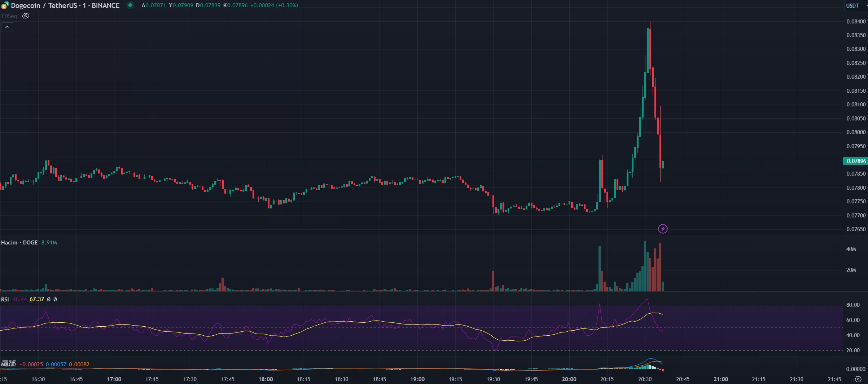
Task: Select the Hacim DOGE volume indicator label
Action: pyautogui.click(x=19, y=242)
